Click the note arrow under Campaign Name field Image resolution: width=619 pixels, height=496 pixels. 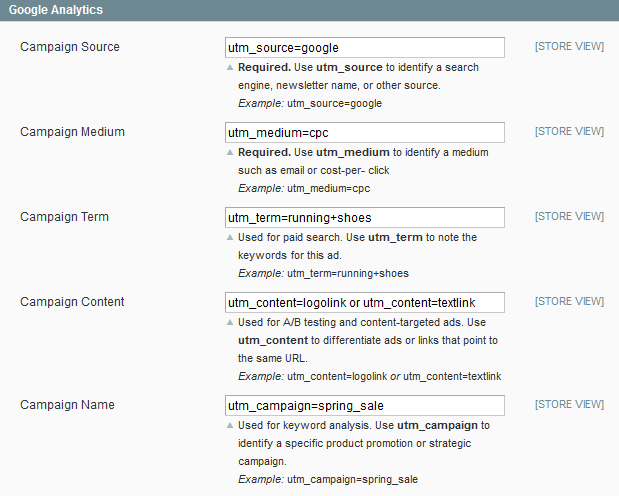[230, 426]
